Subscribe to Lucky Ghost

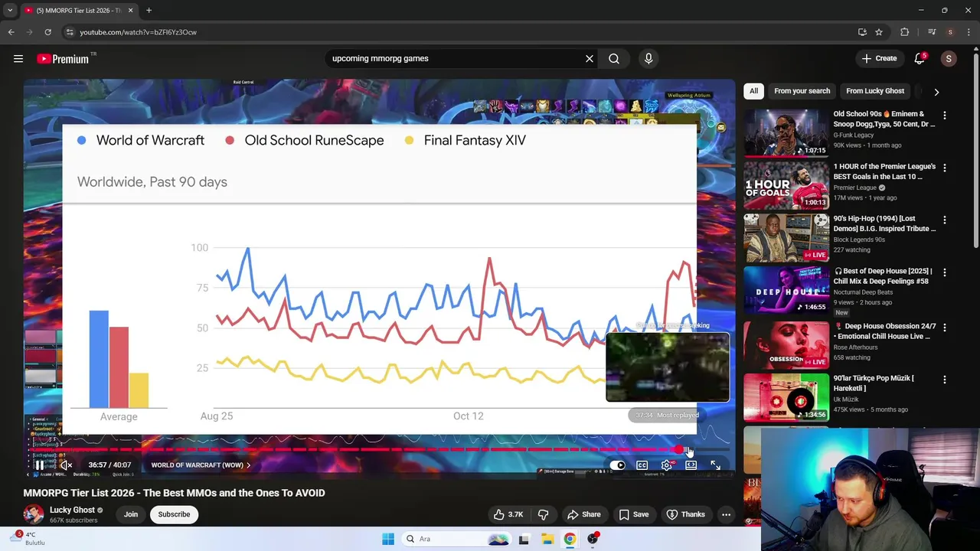pyautogui.click(x=174, y=514)
